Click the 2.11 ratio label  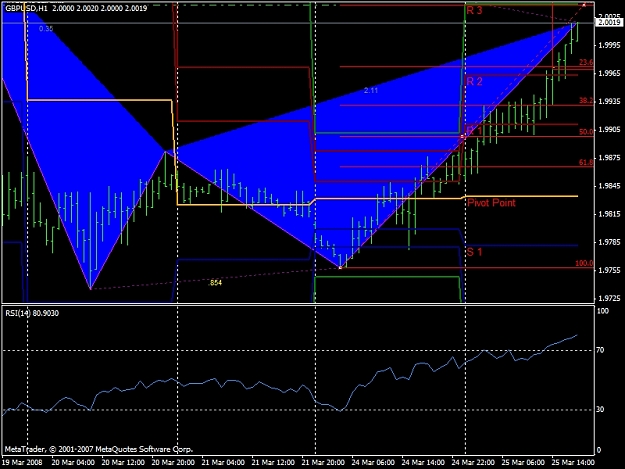(371, 90)
